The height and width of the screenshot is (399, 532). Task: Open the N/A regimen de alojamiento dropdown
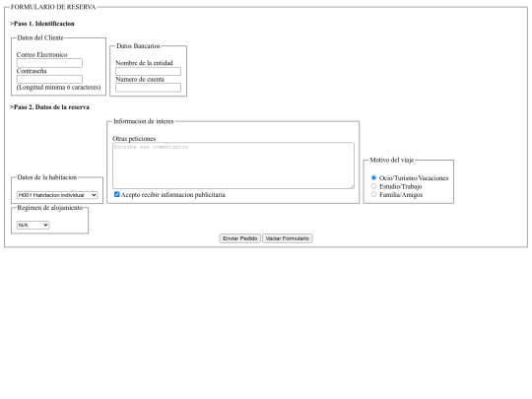coord(33,225)
